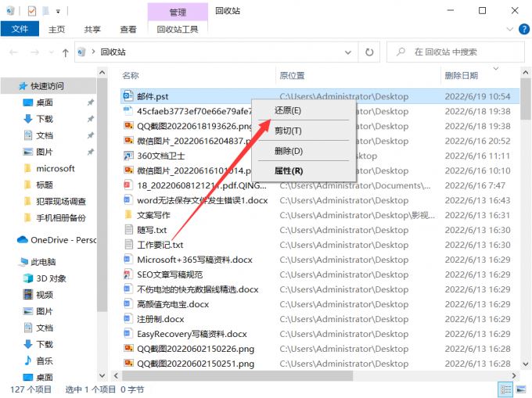The image size is (532, 398).
Task: Expand the address bar history dropdown
Action: pos(348,52)
